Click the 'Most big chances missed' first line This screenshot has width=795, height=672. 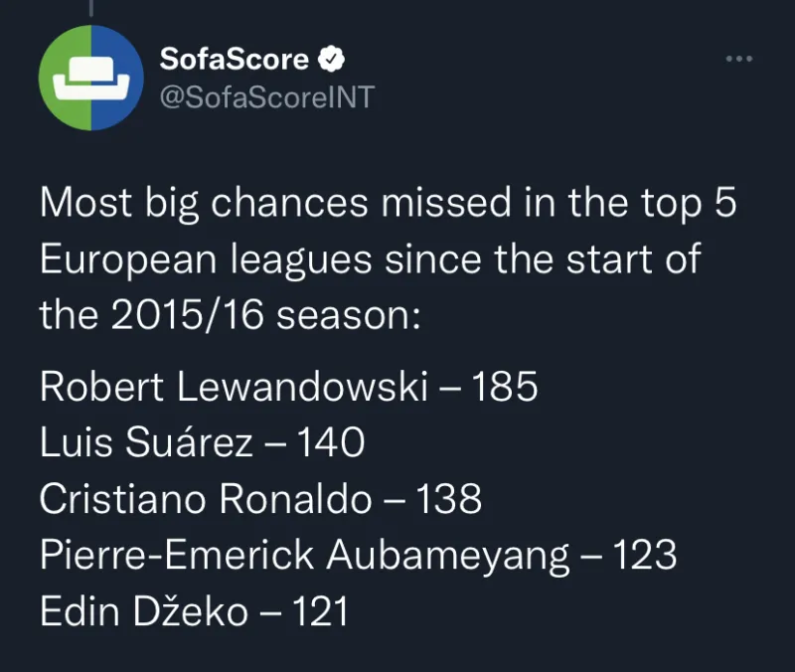tap(388, 204)
